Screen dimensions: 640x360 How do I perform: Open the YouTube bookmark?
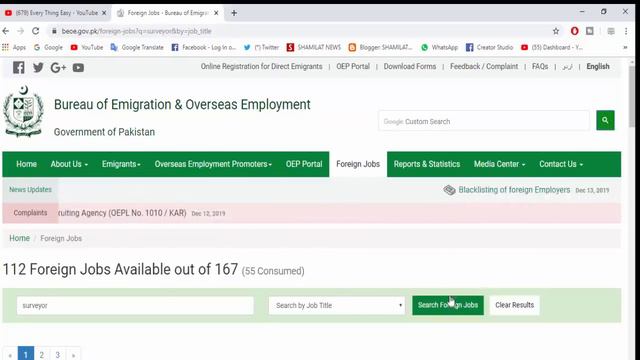(87, 47)
